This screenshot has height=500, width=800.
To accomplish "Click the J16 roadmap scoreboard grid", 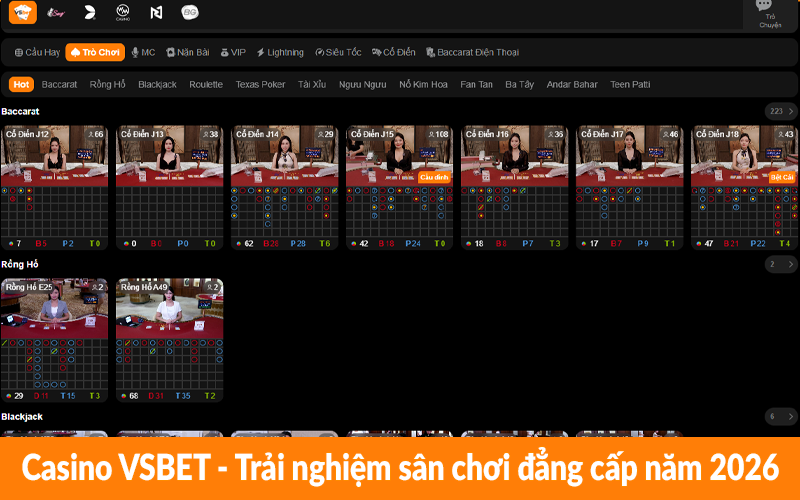I will click(514, 212).
